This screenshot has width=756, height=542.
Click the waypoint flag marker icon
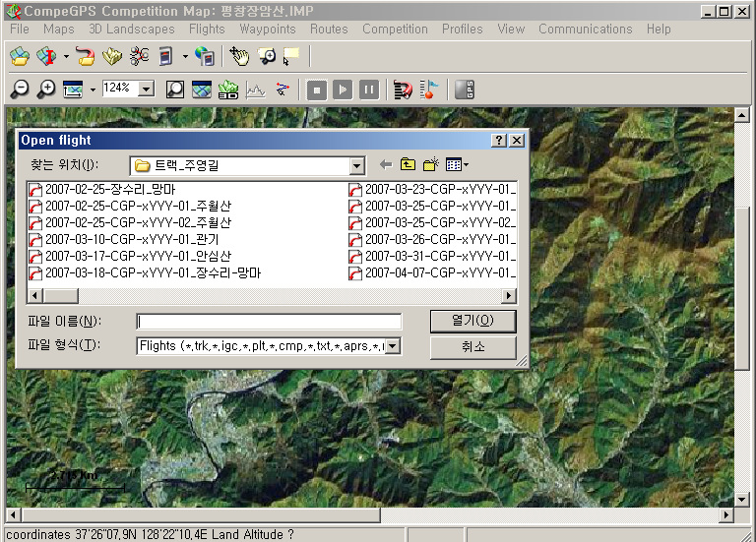click(429, 90)
